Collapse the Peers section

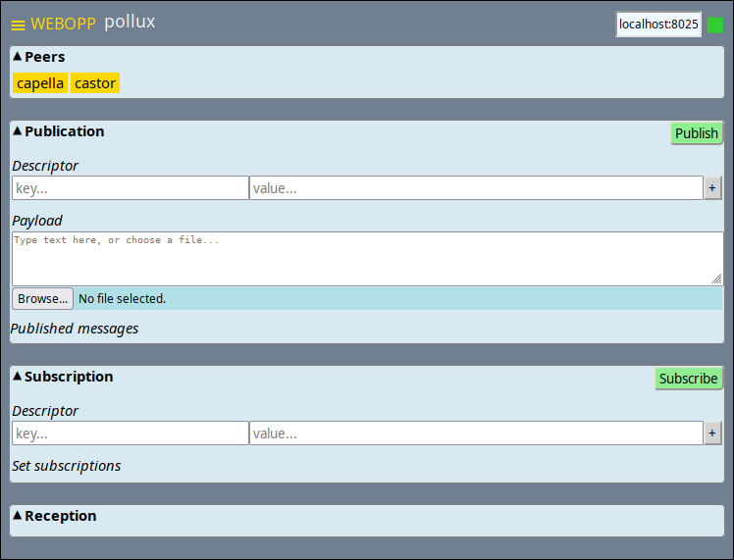pyautogui.click(x=17, y=57)
